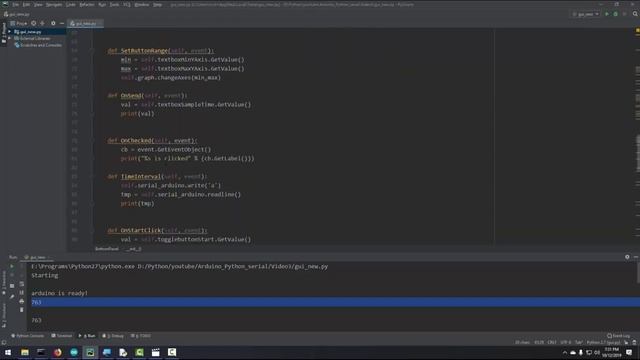The image size is (640, 360).
Task: Click the Clear All trash icon in Run console
Action: 22,310
